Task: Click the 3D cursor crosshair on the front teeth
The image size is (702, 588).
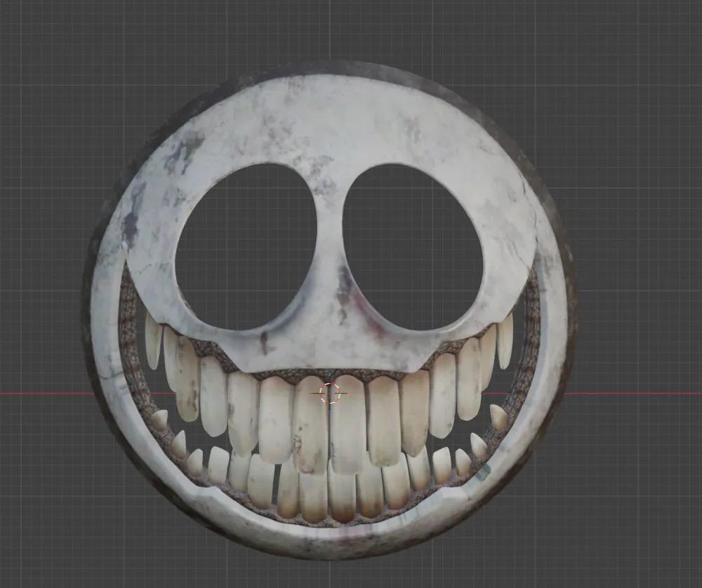Action: point(330,393)
